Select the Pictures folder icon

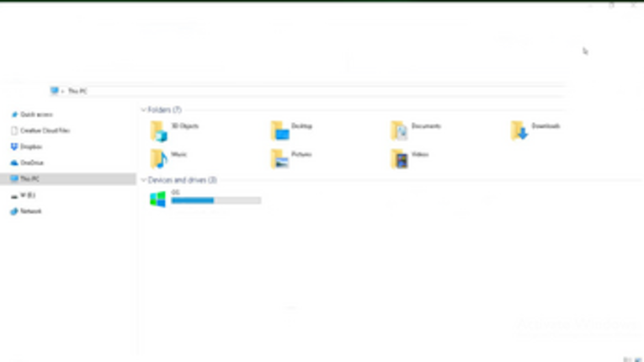tap(279, 159)
